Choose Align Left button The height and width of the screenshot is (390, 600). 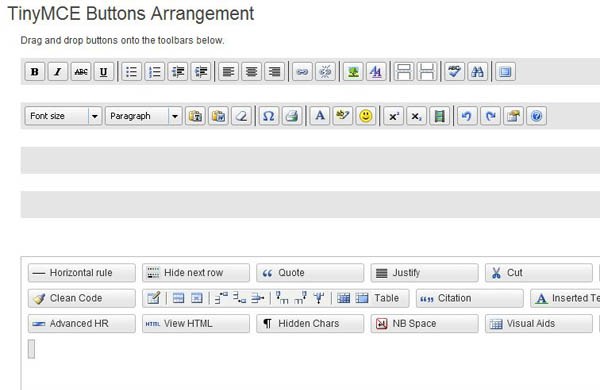pos(228,72)
